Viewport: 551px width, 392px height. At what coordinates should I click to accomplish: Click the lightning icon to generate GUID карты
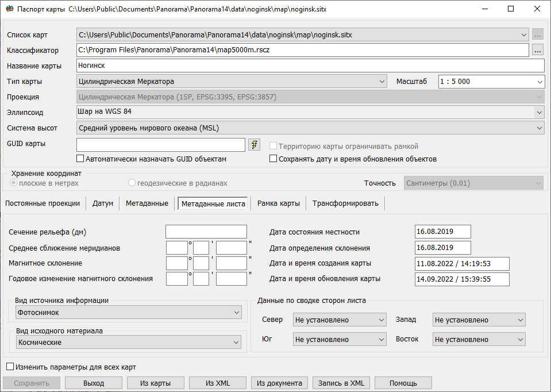[x=253, y=144]
